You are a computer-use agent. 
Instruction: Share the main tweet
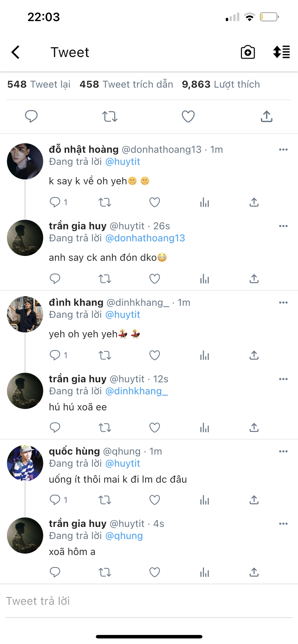point(266,116)
